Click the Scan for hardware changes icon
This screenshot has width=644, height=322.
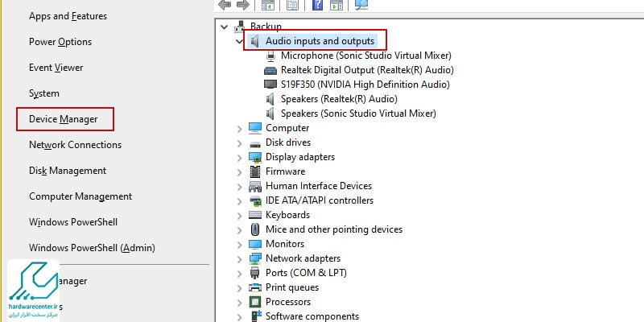[x=361, y=5]
